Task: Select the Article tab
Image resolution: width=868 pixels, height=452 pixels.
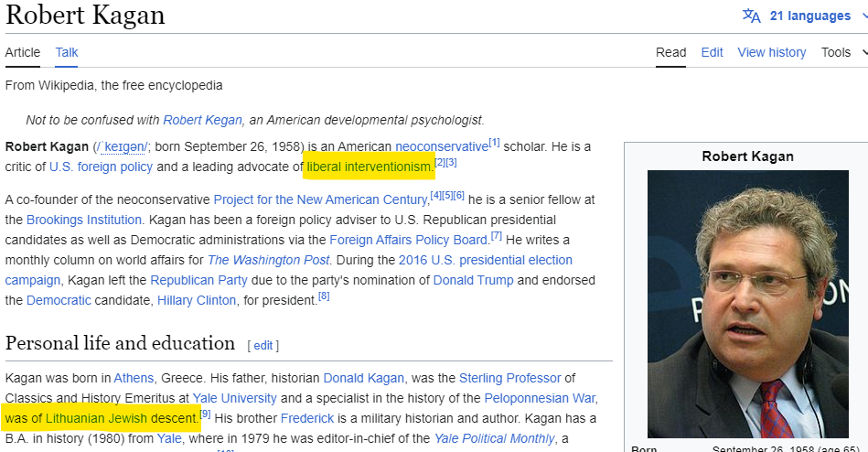Action: point(23,52)
